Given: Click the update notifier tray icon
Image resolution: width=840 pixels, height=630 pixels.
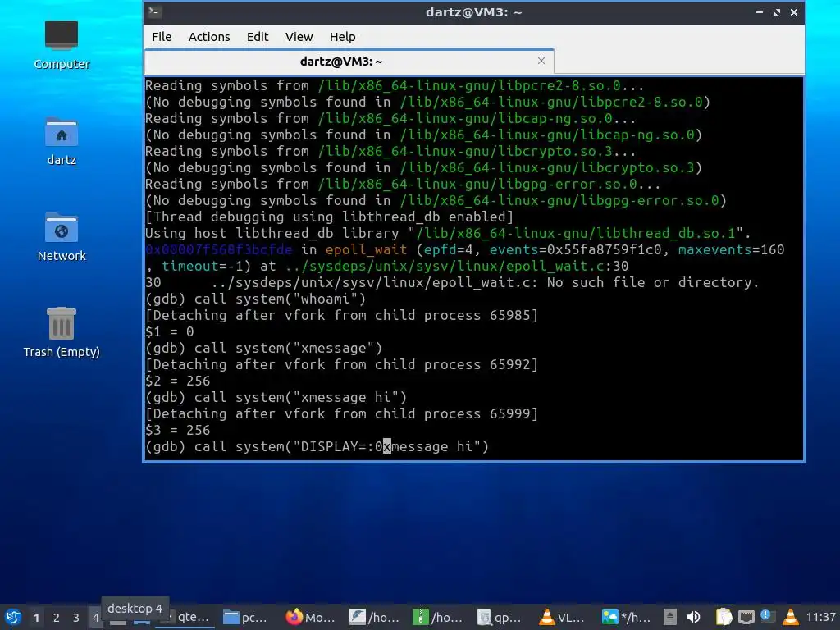Looking at the screenshot, I should (x=768, y=617).
